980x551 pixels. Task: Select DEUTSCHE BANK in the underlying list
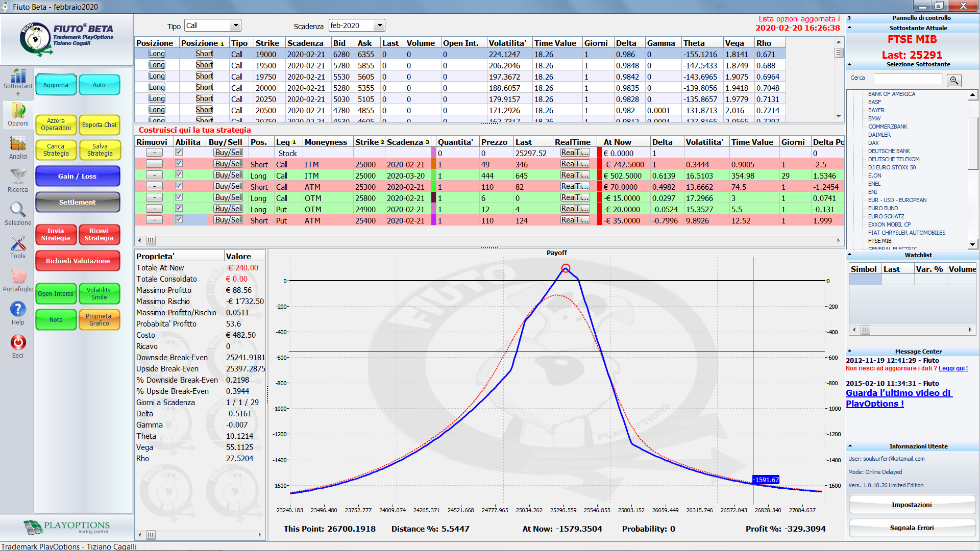(889, 151)
